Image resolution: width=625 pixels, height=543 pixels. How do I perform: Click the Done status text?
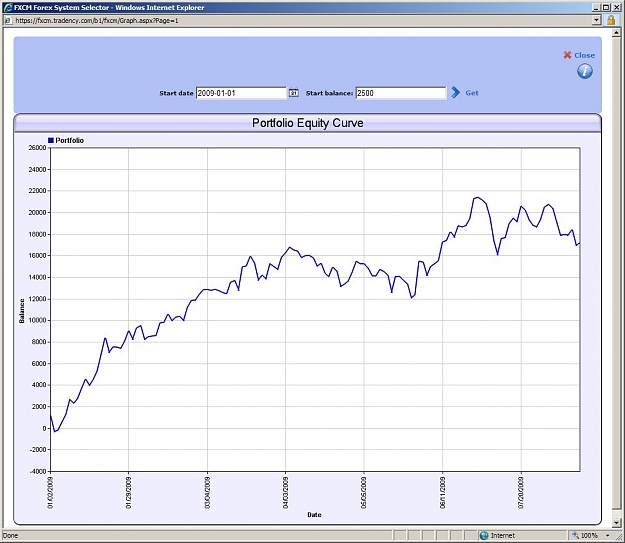pos(10,535)
